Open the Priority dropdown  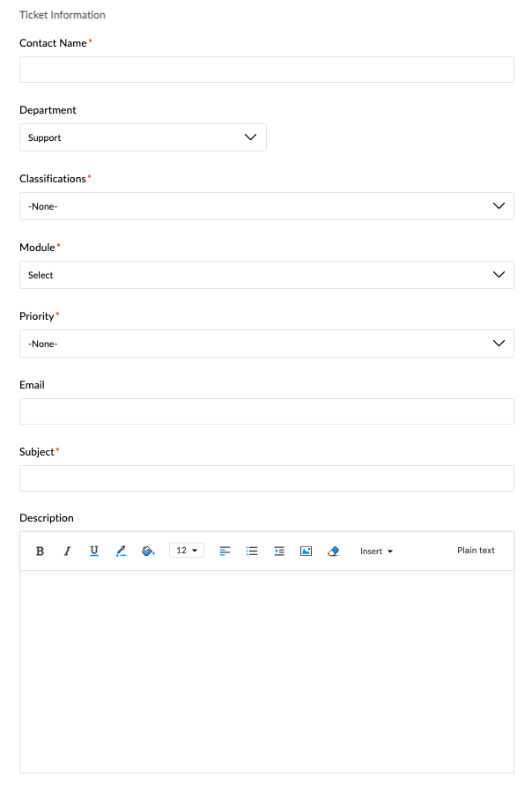pyautogui.click(x=267, y=344)
